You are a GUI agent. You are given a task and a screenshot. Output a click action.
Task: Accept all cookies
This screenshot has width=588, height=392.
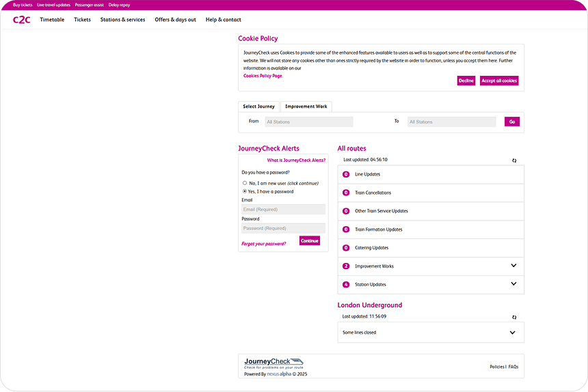point(499,81)
